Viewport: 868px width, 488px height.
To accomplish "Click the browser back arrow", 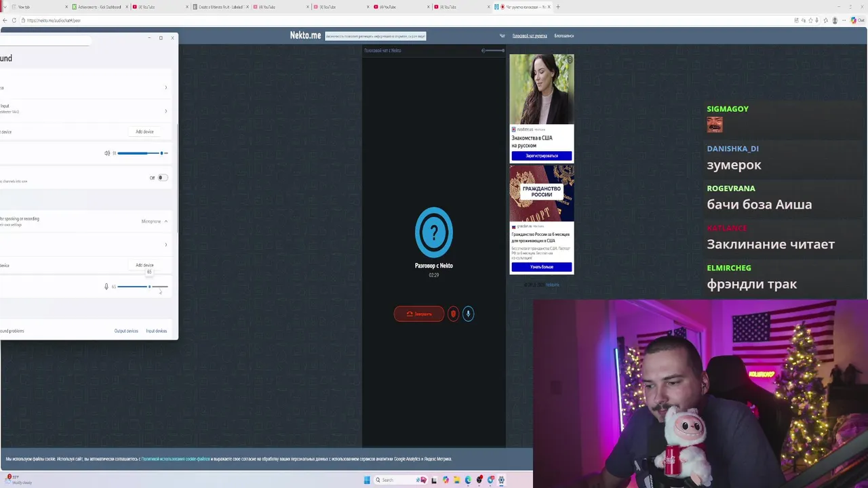I will point(5,20).
